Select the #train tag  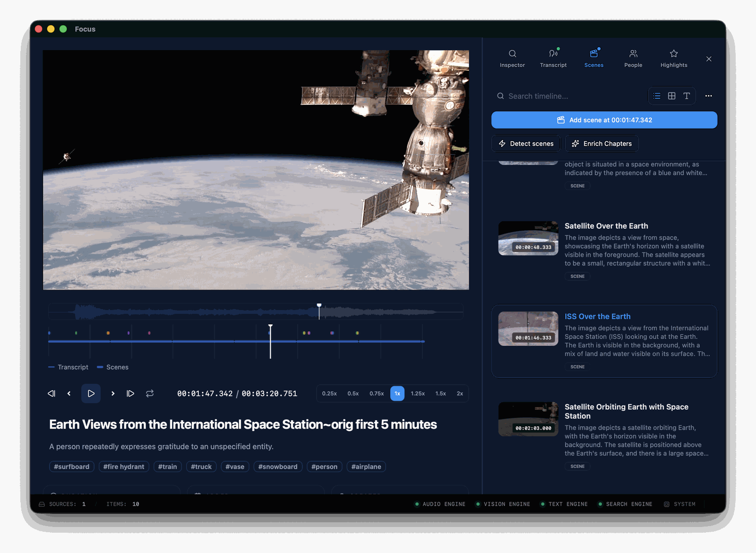coord(168,467)
